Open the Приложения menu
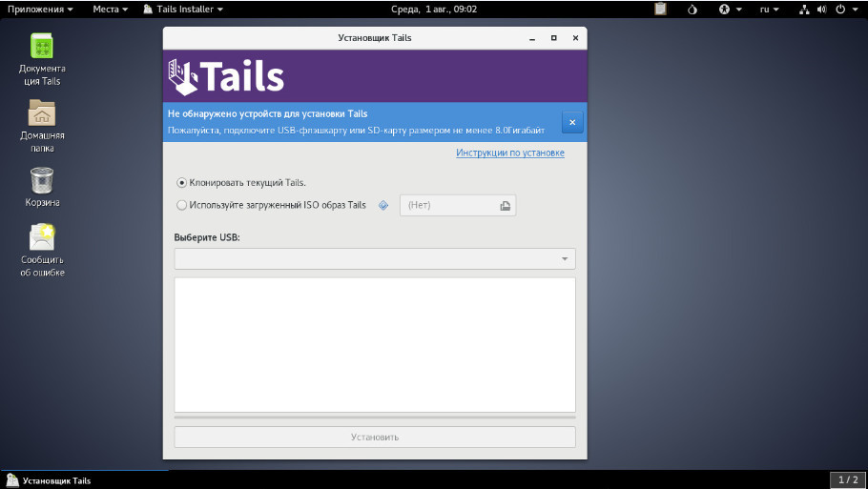868x489 pixels. coord(40,9)
